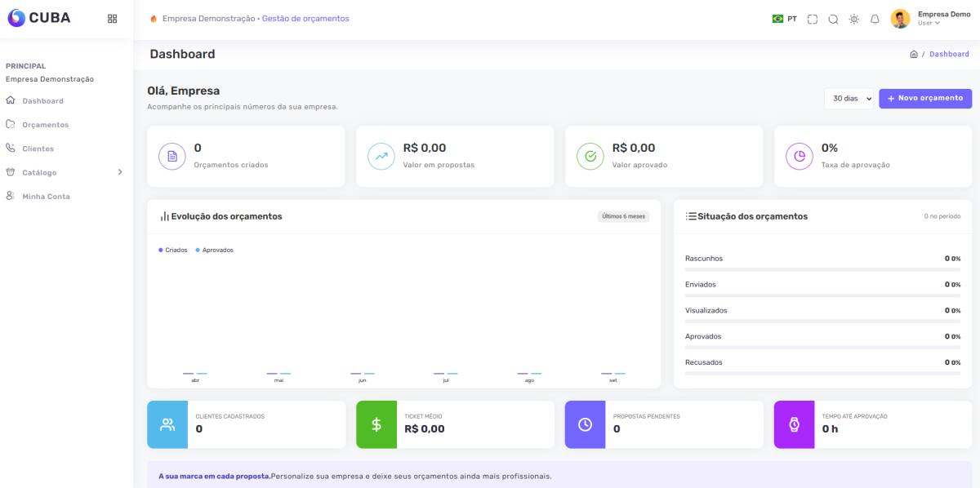Image resolution: width=980 pixels, height=488 pixels.
Task: Click the 'set' month label on chart
Action: pyautogui.click(x=613, y=380)
